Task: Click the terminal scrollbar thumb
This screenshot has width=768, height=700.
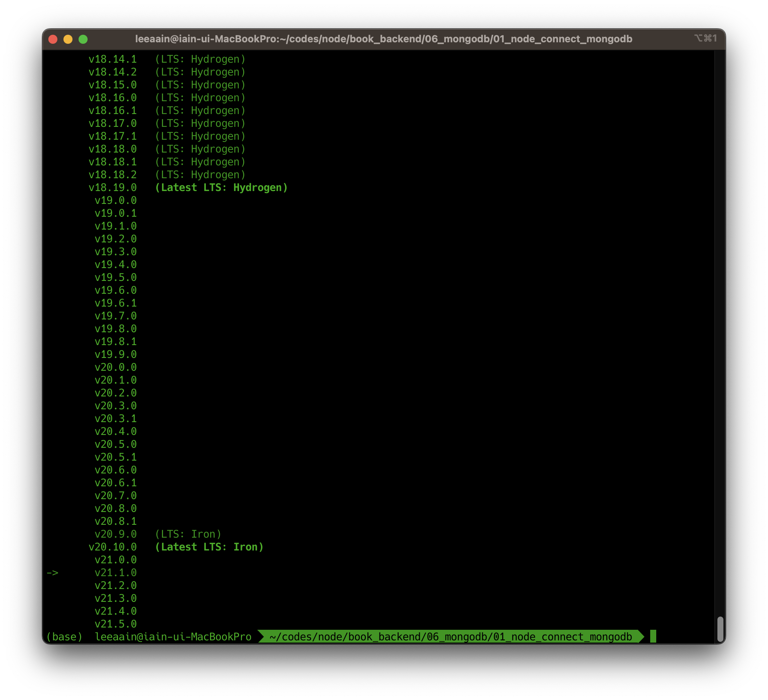Action: pos(720,629)
